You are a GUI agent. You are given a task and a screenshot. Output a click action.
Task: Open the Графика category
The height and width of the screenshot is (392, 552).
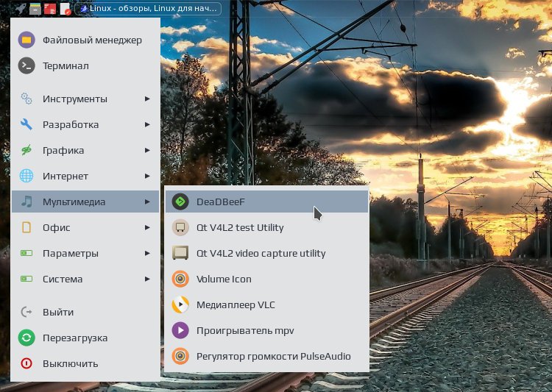pos(85,150)
